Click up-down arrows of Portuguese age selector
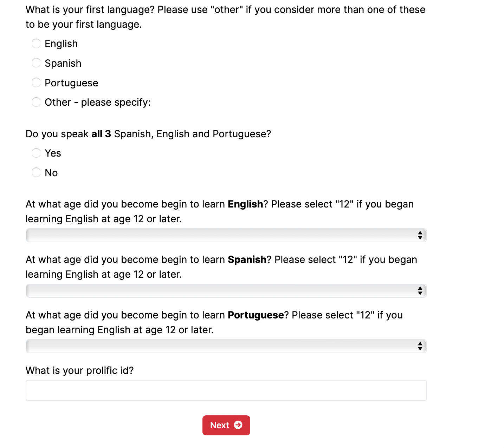Screen dimensions: 504x448 [x=420, y=346]
